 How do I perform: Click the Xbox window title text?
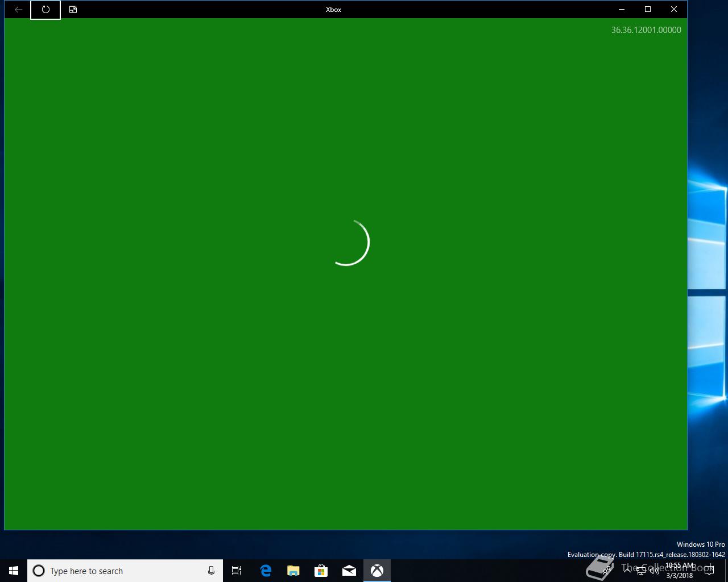(333, 10)
